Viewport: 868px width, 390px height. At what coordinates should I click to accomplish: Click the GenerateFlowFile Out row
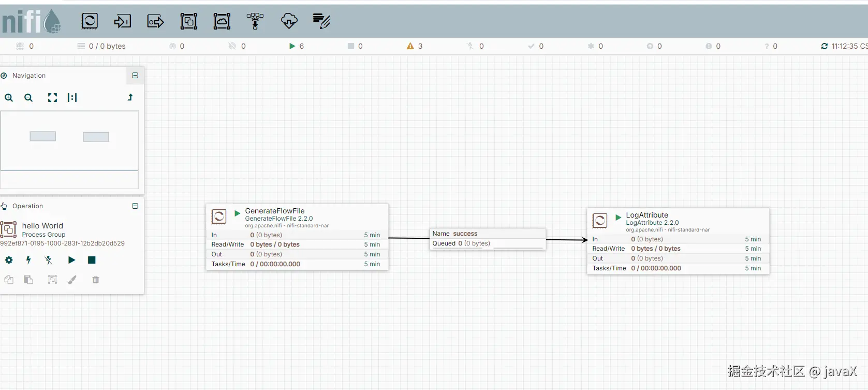(x=297, y=254)
